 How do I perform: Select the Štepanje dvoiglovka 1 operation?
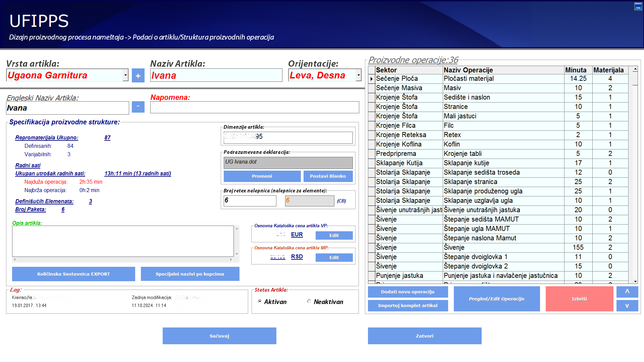tap(503, 257)
